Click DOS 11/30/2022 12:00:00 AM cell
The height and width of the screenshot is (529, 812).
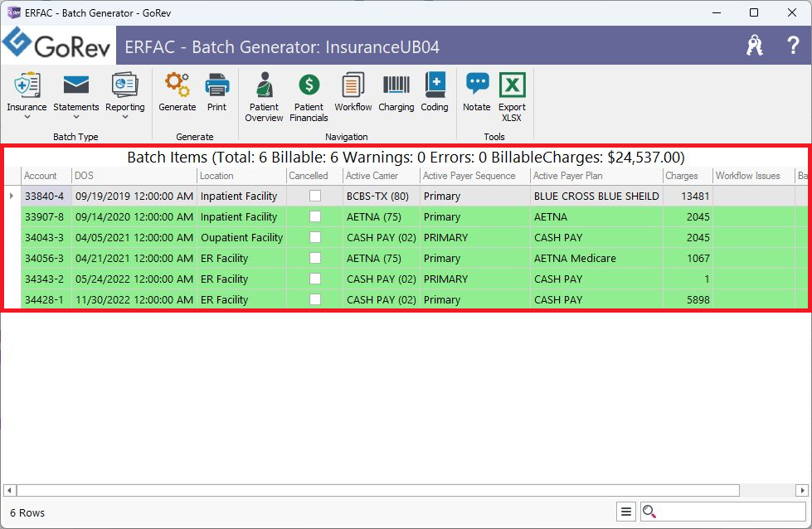134,299
